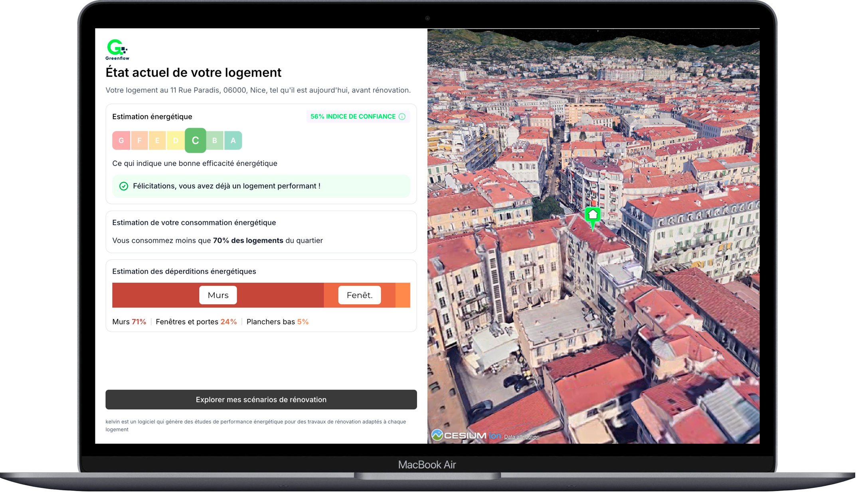Open the Data attribution link
Image resolution: width=868 pixels, height=499 pixels.
tap(521, 437)
